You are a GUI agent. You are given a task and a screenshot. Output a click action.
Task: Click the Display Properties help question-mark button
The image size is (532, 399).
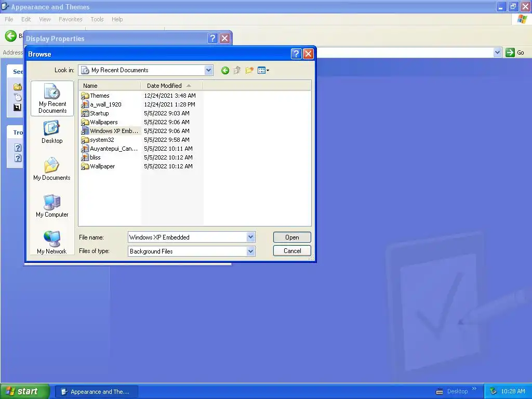tap(212, 38)
